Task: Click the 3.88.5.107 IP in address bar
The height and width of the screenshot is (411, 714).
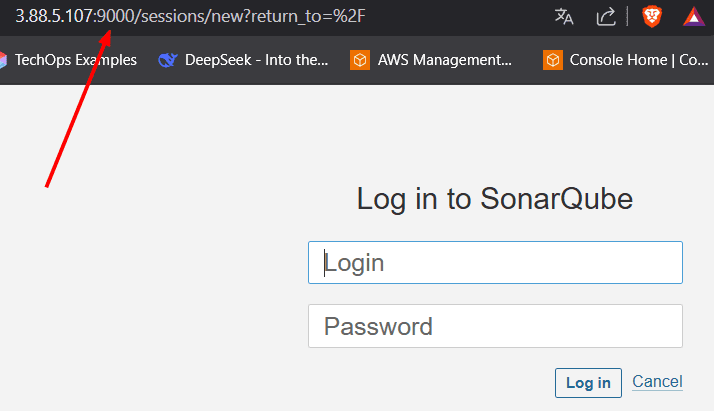Action: [x=54, y=16]
